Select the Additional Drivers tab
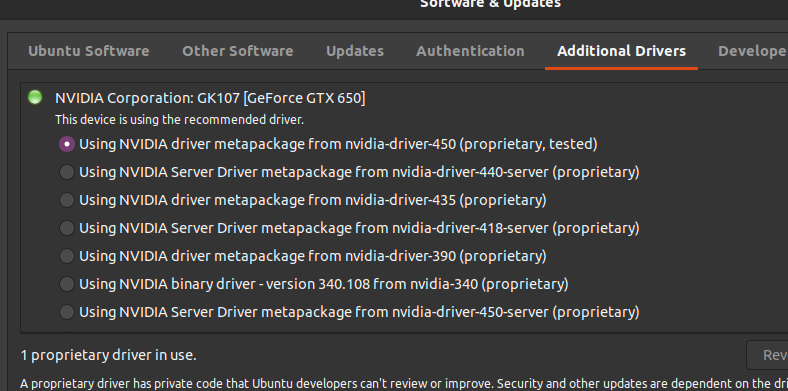The width and height of the screenshot is (788, 391). pyautogui.click(x=621, y=51)
